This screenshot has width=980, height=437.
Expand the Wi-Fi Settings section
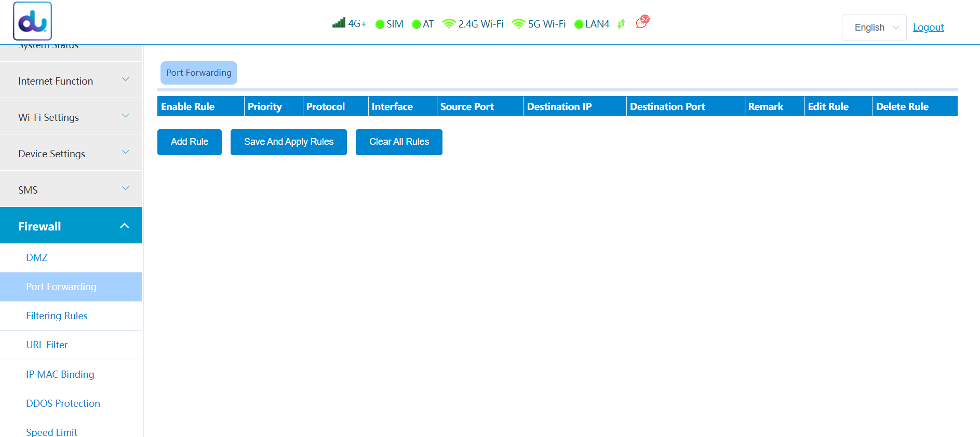[x=71, y=117]
